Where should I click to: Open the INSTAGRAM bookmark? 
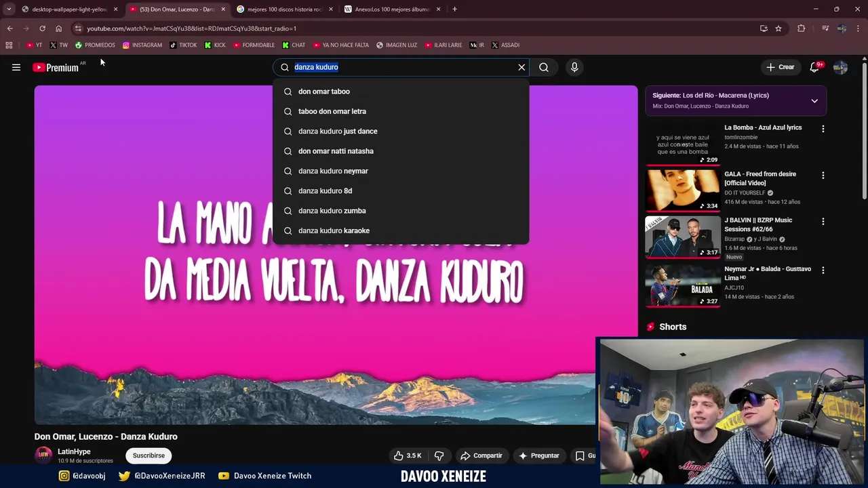pyautogui.click(x=142, y=45)
